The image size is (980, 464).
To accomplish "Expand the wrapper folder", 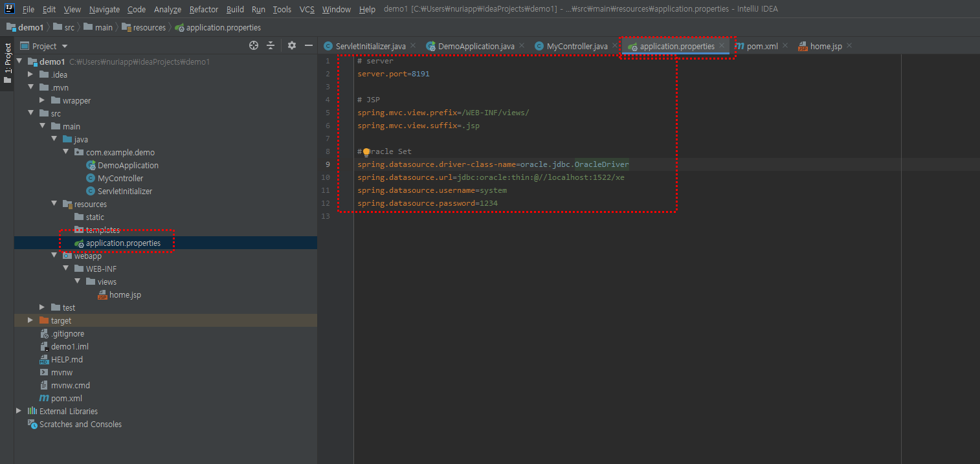I will (42, 100).
